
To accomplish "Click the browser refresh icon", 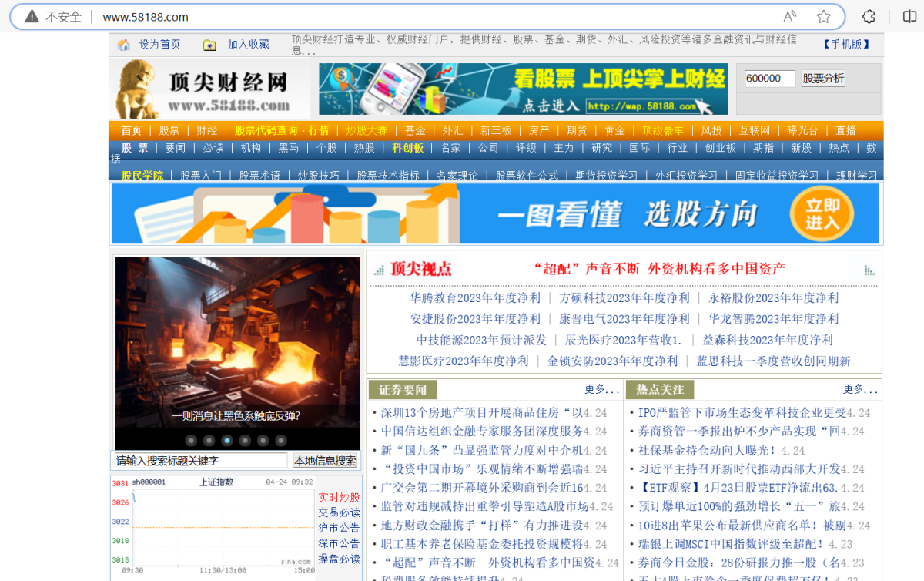I will click(x=869, y=16).
